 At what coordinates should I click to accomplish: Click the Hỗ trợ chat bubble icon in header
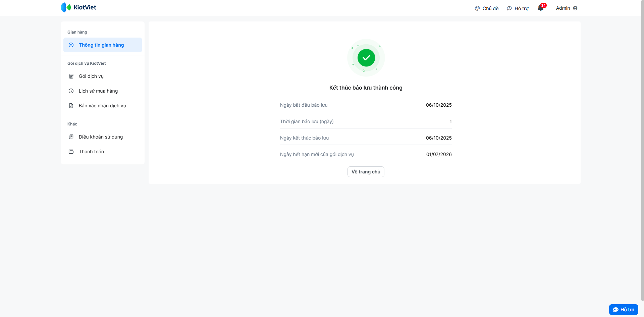coord(509,8)
